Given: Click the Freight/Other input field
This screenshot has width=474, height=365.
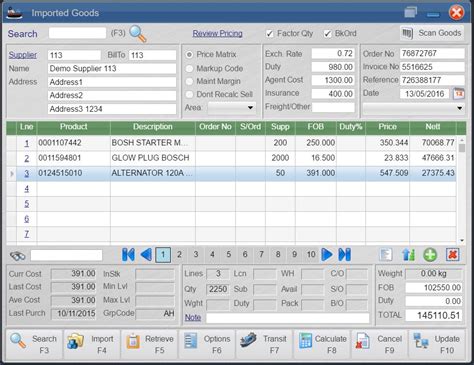Looking at the screenshot, I should point(333,107).
